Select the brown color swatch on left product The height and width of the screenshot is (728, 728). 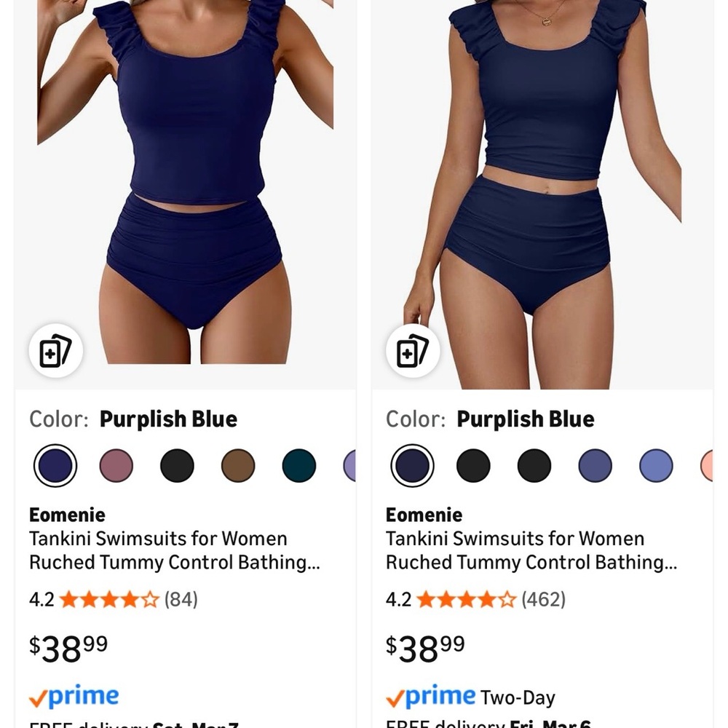coord(237,464)
